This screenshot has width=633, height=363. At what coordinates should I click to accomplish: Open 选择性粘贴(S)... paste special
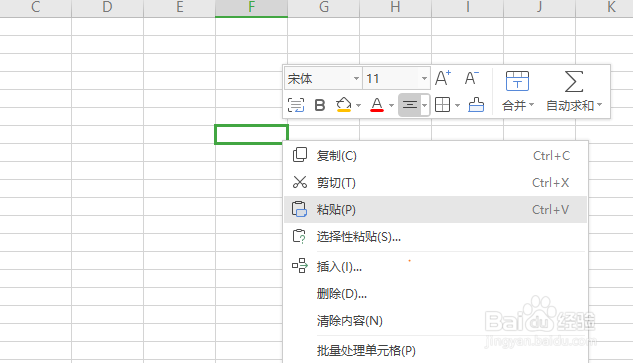pyautogui.click(x=435, y=237)
